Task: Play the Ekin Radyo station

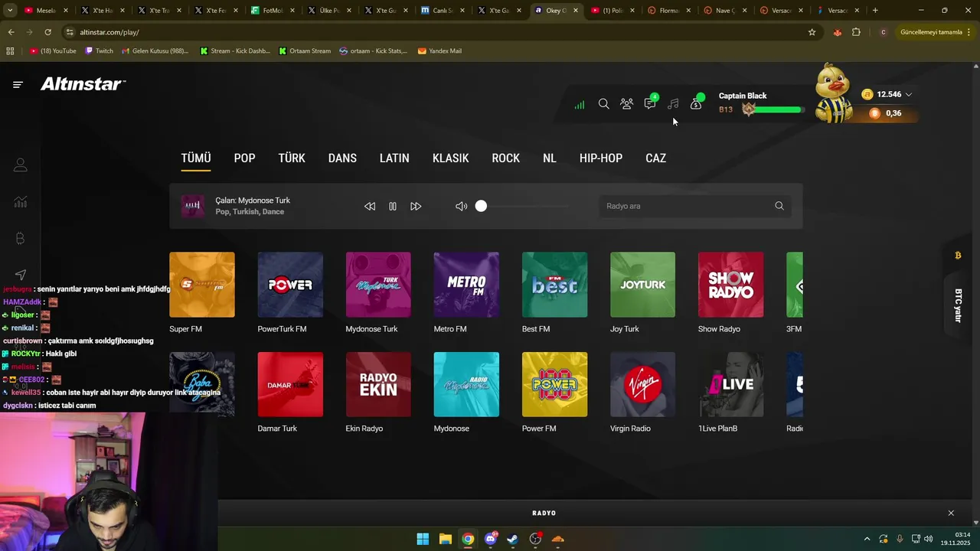Action: (378, 384)
